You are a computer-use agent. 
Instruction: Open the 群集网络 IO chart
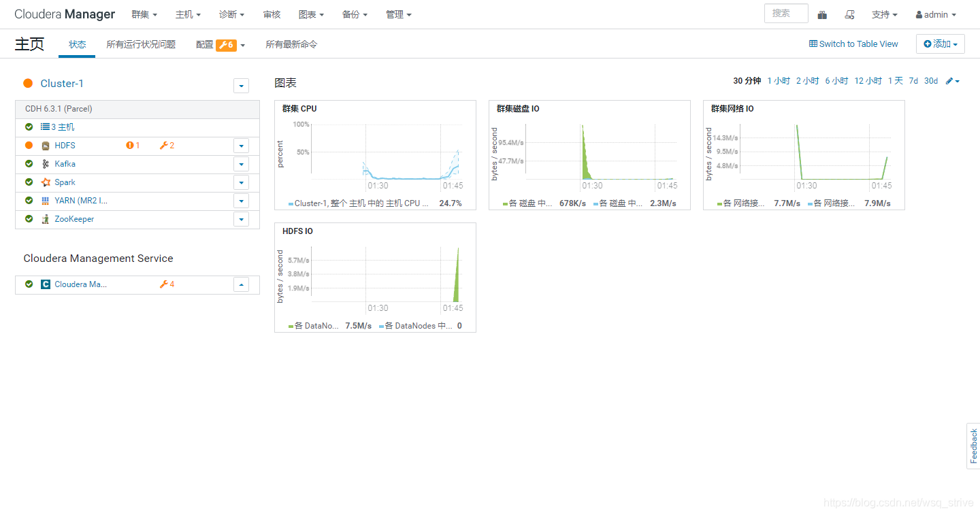pos(804,155)
